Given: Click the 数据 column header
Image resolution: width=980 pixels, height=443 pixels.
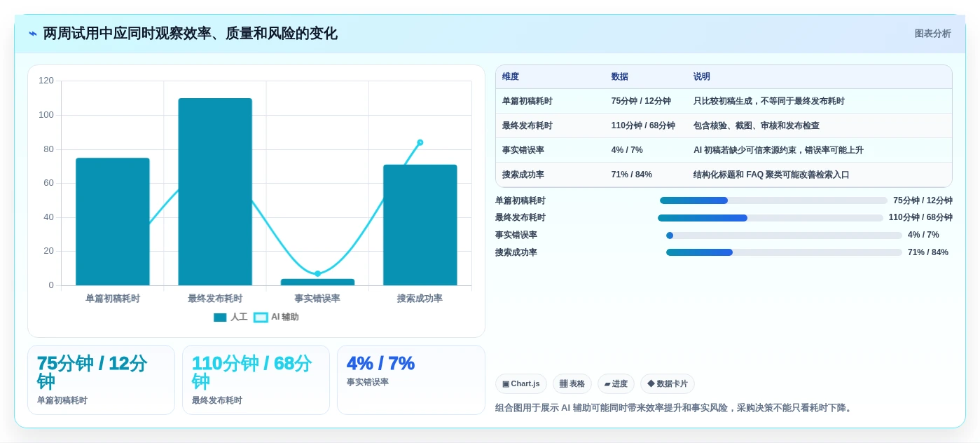Looking at the screenshot, I should [x=620, y=77].
